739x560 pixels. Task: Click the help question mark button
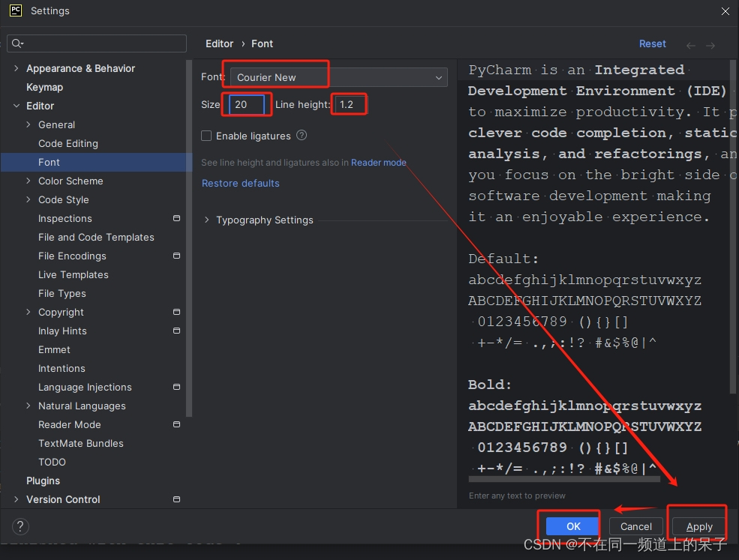20,526
